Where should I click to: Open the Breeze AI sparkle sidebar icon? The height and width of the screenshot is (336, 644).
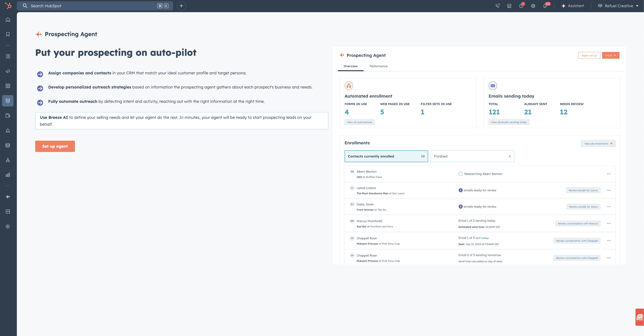pyautogui.click(x=8, y=197)
